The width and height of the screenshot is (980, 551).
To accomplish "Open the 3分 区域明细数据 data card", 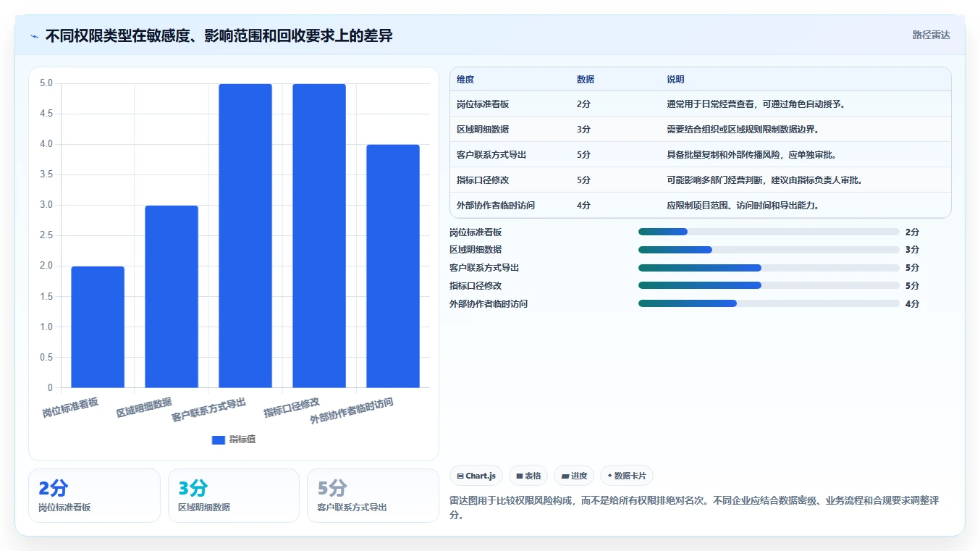I will pos(234,495).
